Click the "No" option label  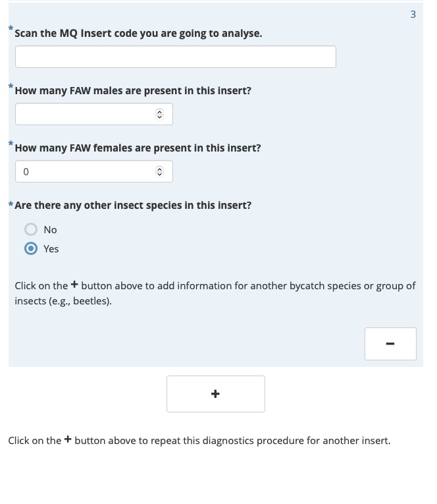(50, 229)
